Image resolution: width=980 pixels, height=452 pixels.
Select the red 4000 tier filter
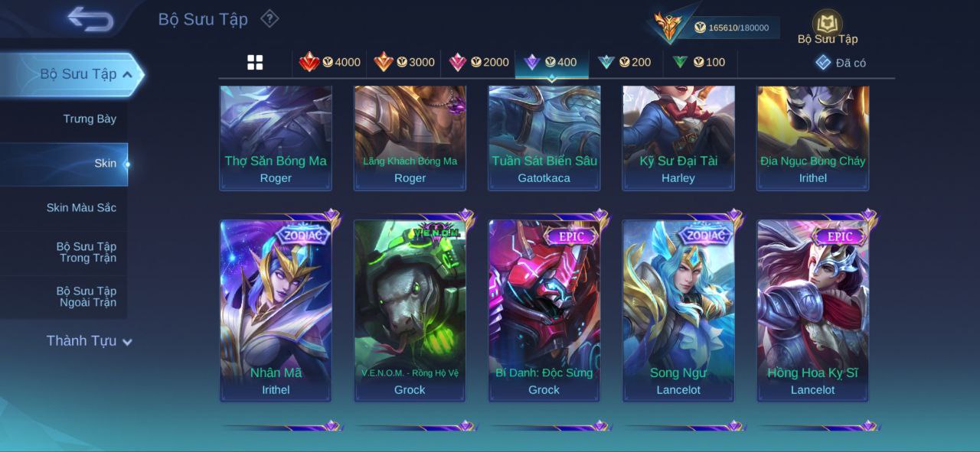(x=330, y=62)
